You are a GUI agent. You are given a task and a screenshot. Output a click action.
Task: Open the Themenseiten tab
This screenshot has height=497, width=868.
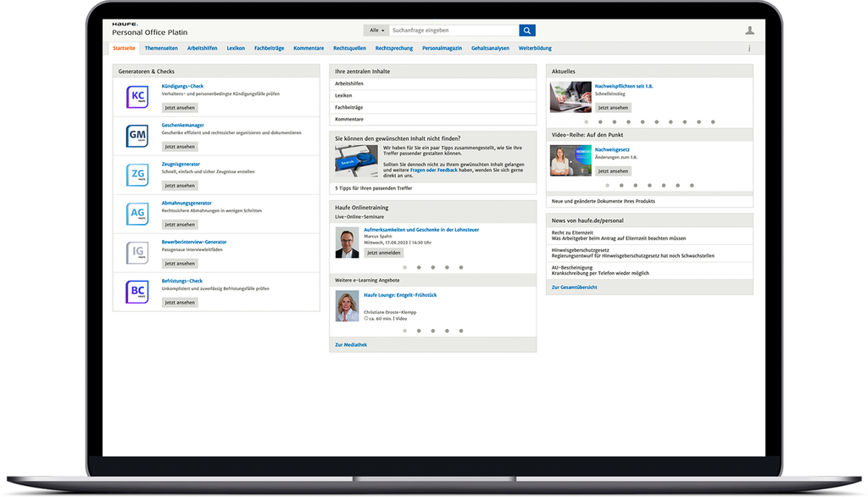coord(161,48)
